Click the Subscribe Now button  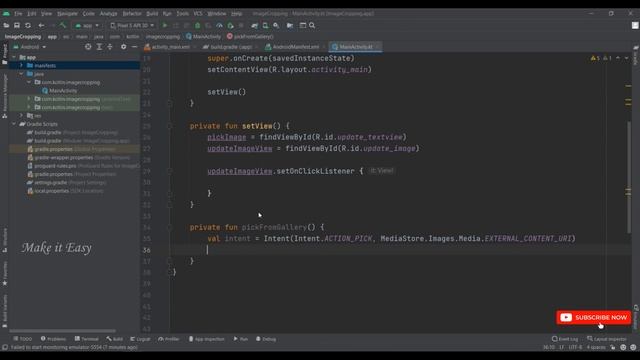click(x=593, y=318)
